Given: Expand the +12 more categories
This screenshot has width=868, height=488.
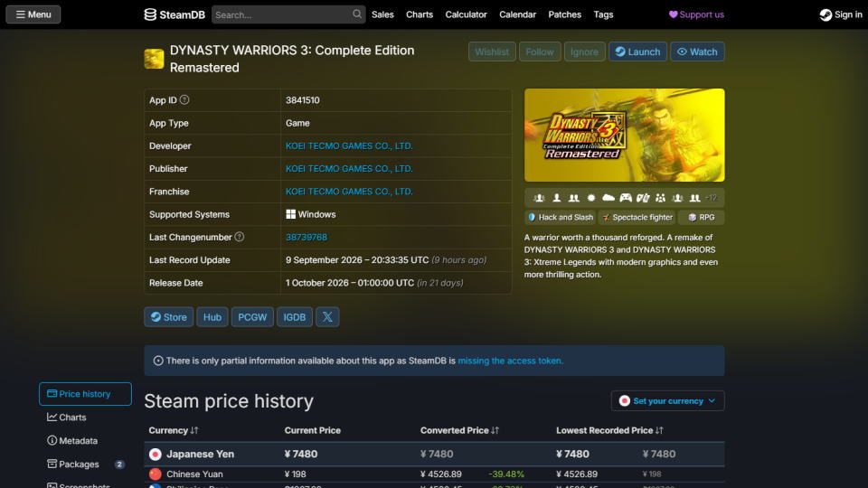Looking at the screenshot, I should pos(711,198).
